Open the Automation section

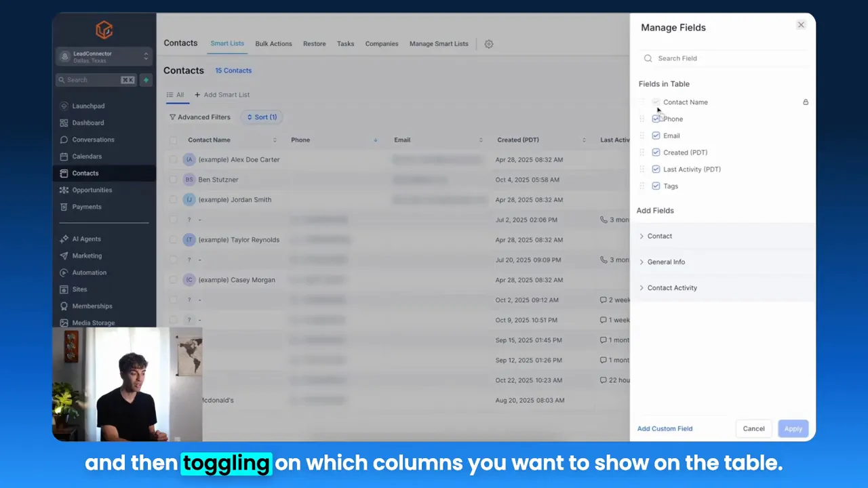click(89, 272)
